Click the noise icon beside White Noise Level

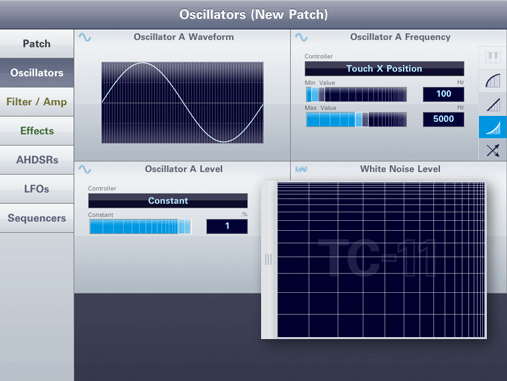pyautogui.click(x=301, y=169)
